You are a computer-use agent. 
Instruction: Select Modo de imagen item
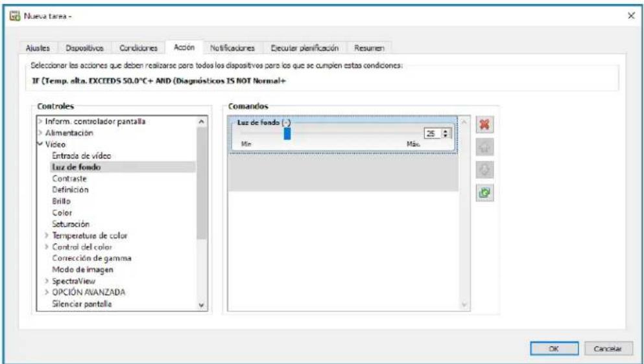point(82,270)
